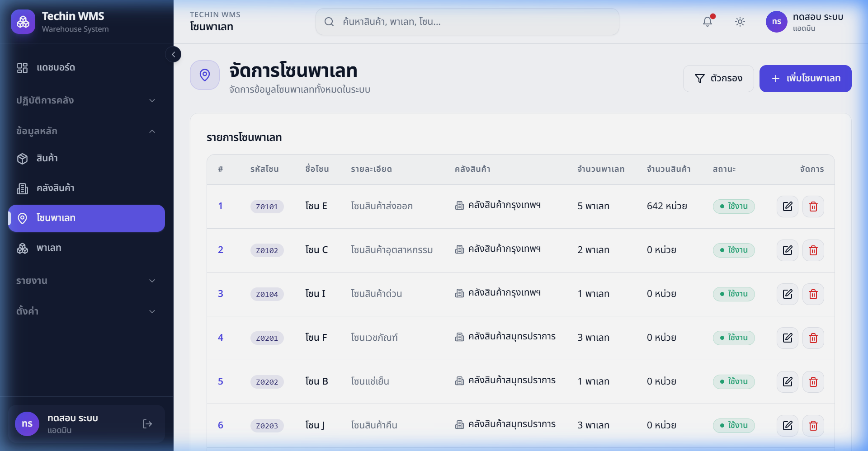This screenshot has height=451, width=868.
Task: Click โซนแช่เย็น description text
Action: click(x=370, y=381)
